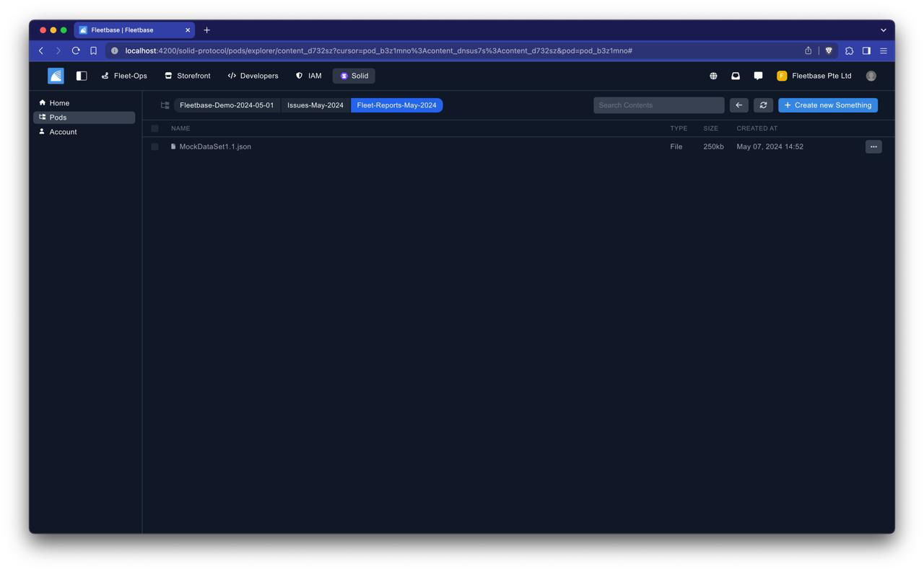Image resolution: width=924 pixels, height=572 pixels.
Task: Click the browser bookmark icon
Action: 93,51
